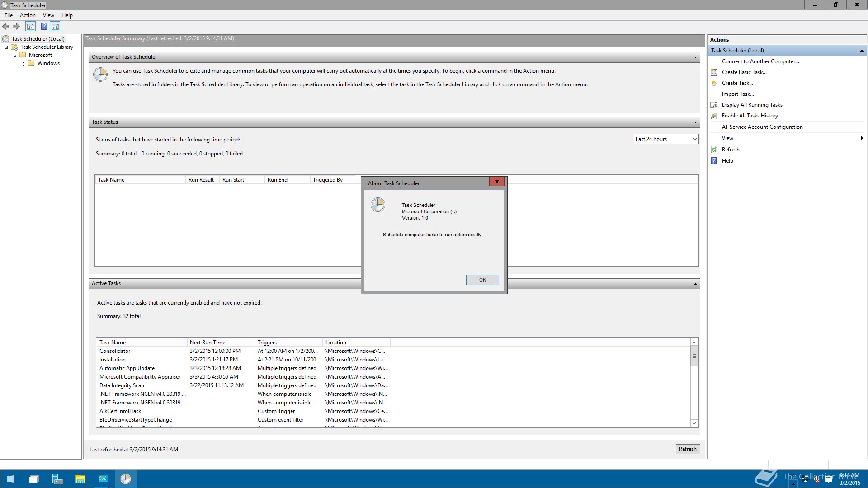Viewport: 868px width, 488px height.
Task: Collapse the Microsoft tree node
Action: click(x=15, y=56)
